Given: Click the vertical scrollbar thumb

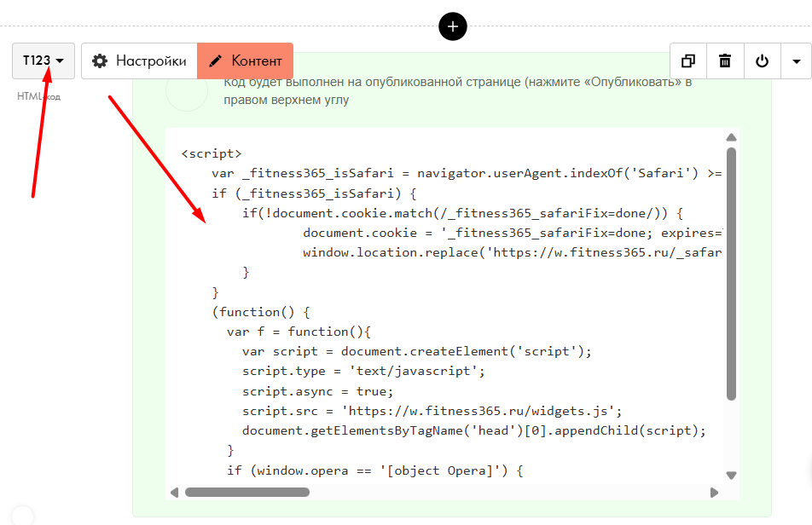Looking at the screenshot, I should pyautogui.click(x=731, y=274).
